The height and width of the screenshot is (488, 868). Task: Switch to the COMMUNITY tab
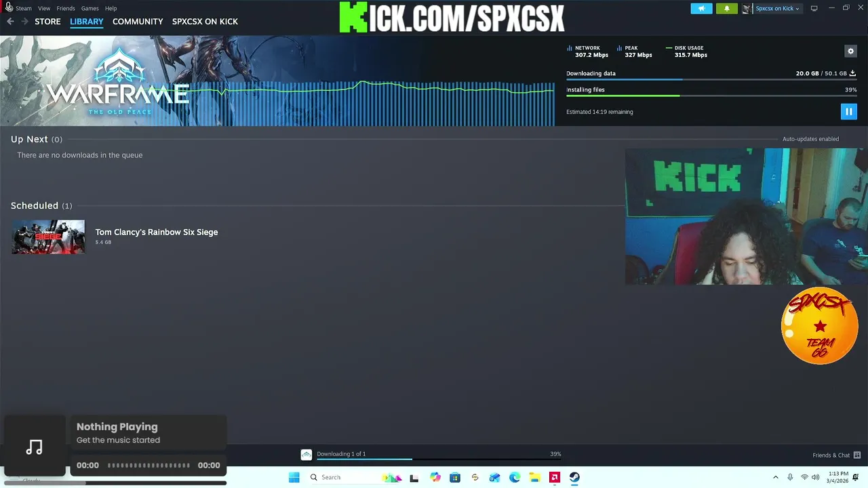(138, 22)
